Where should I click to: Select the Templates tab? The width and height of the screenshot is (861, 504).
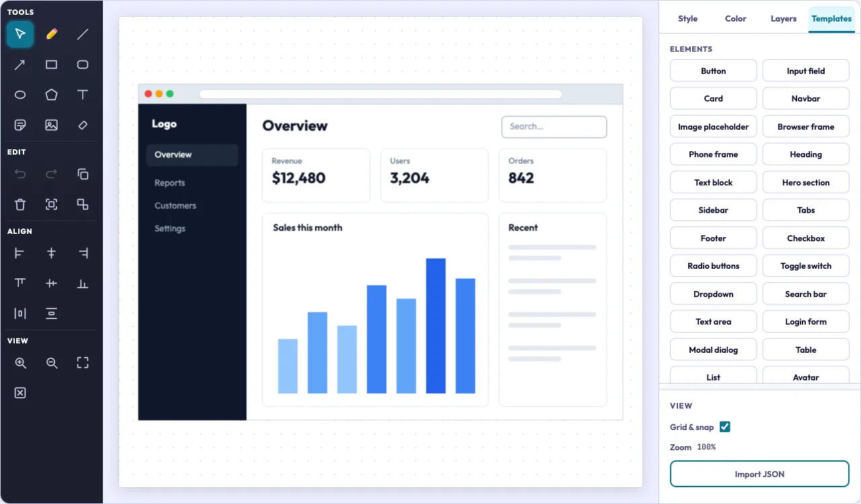[x=831, y=19]
